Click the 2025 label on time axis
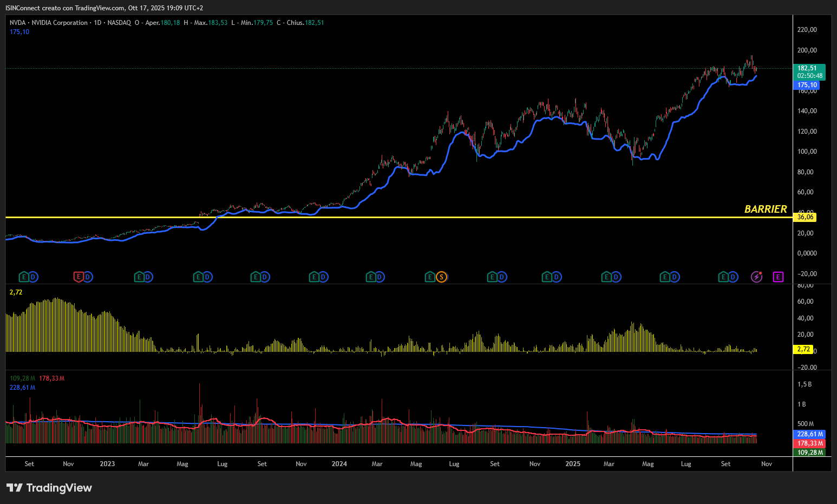The height and width of the screenshot is (504, 837). point(573,464)
